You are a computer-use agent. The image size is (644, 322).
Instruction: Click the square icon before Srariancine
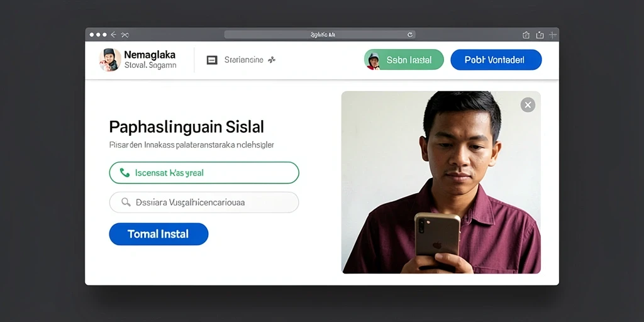point(211,60)
